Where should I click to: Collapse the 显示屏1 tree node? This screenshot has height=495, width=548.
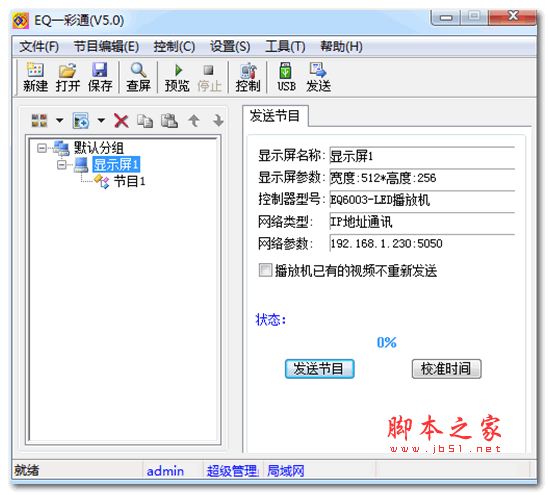click(x=62, y=164)
